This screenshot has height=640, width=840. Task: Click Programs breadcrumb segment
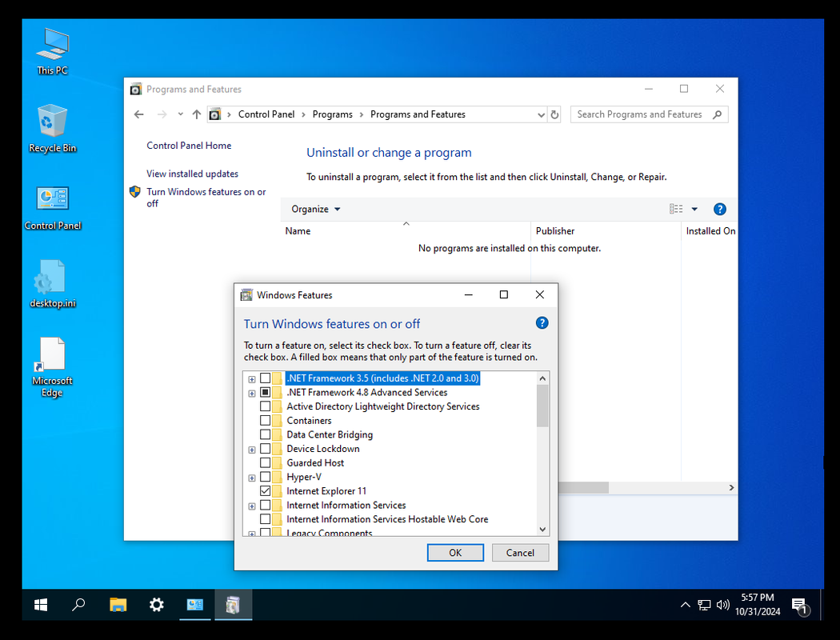(332, 114)
